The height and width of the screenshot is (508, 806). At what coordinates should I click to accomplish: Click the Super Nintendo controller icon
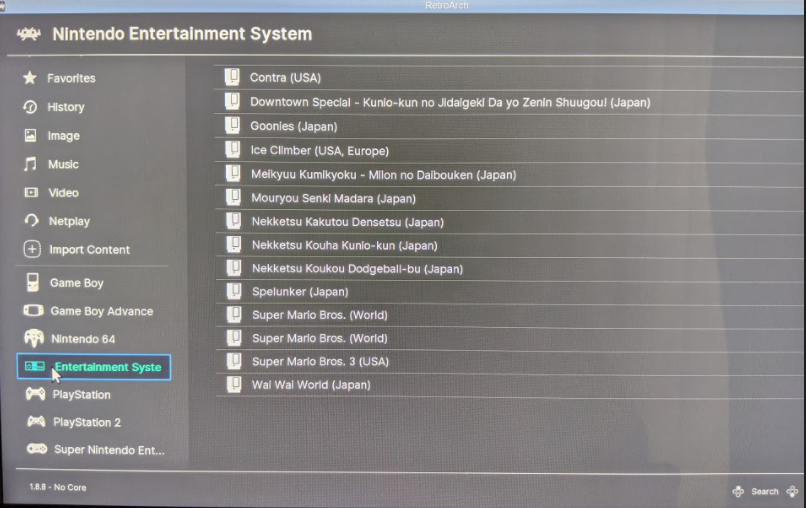[37, 449]
